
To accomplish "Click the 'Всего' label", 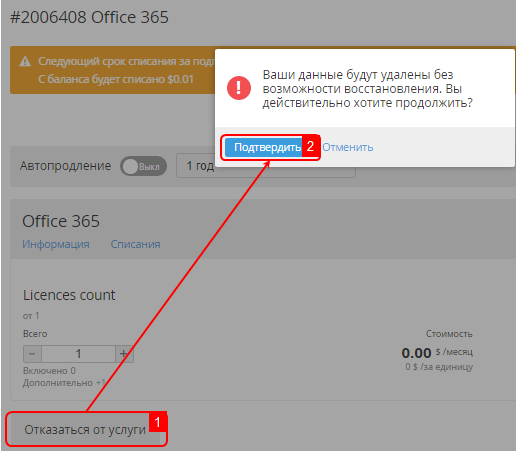I will 35,334.
